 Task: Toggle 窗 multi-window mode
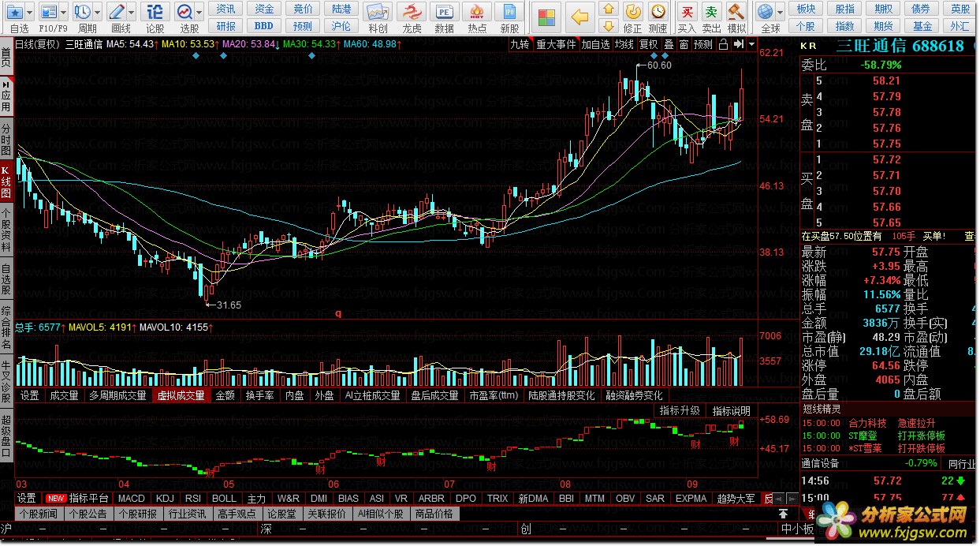click(x=684, y=44)
